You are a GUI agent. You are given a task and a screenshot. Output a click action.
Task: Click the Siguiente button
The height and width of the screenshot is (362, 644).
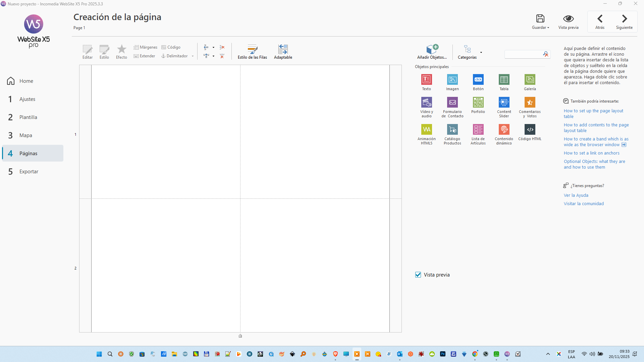click(x=624, y=21)
